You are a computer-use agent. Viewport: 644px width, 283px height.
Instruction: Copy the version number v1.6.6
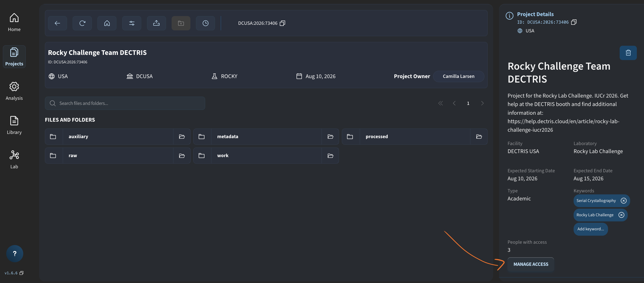point(22,273)
